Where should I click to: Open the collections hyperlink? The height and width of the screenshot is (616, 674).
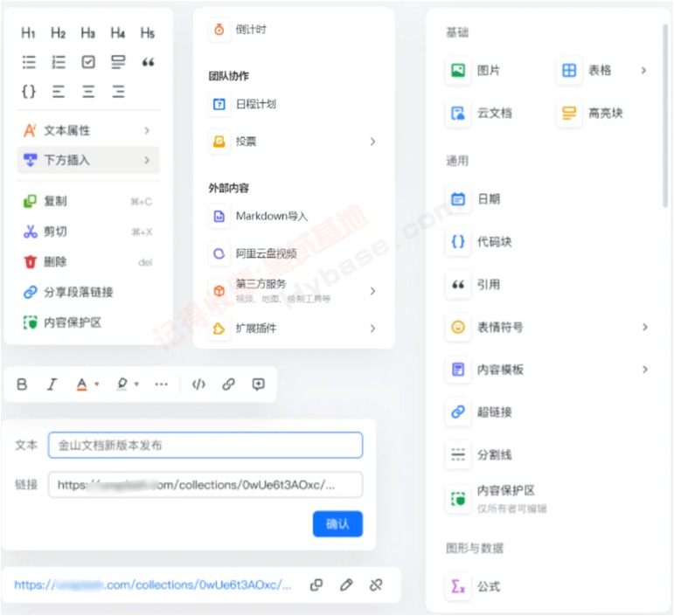153,585
